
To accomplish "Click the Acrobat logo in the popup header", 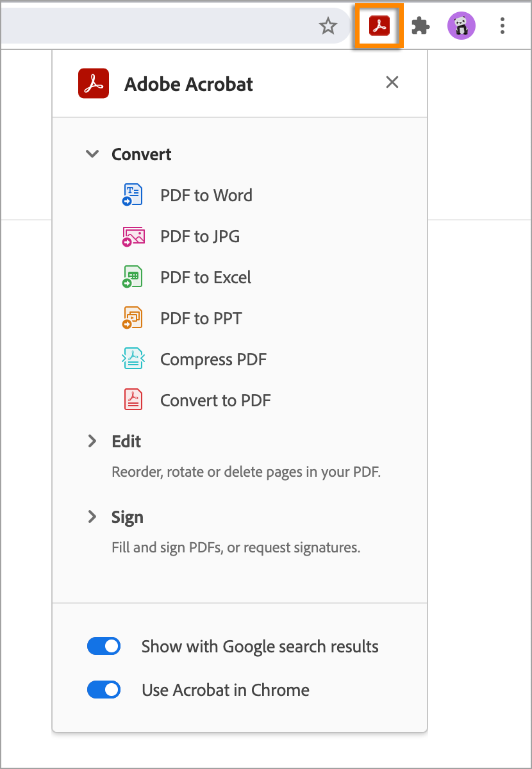I will click(x=93, y=83).
